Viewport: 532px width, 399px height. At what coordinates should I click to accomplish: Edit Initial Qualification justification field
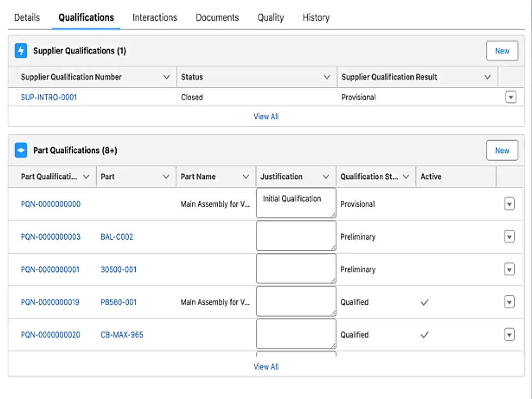click(296, 203)
